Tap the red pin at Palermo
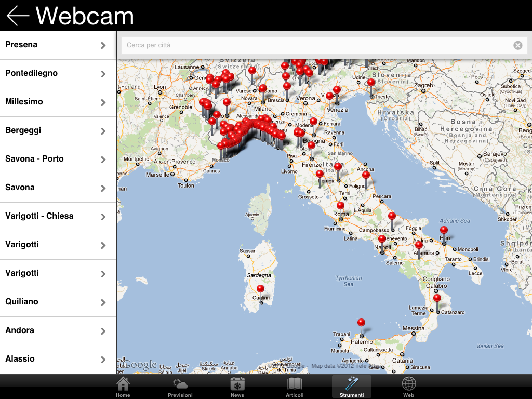The image size is (532, 399). tap(362, 322)
